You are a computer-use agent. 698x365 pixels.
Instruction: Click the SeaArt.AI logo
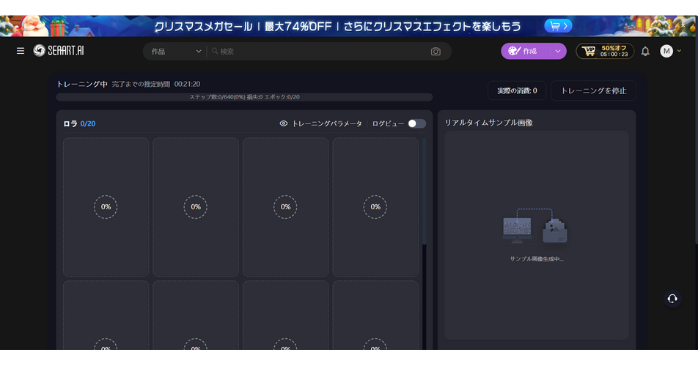[x=59, y=51]
